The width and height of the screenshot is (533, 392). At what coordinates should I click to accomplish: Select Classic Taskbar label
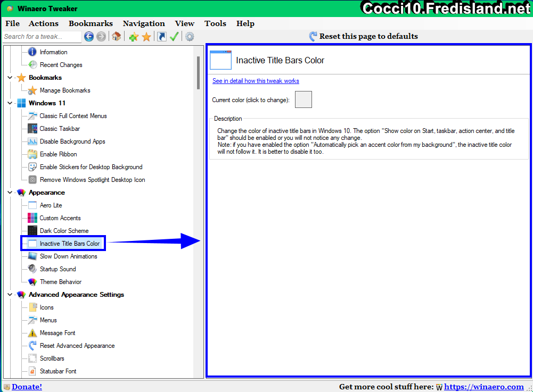tap(60, 128)
